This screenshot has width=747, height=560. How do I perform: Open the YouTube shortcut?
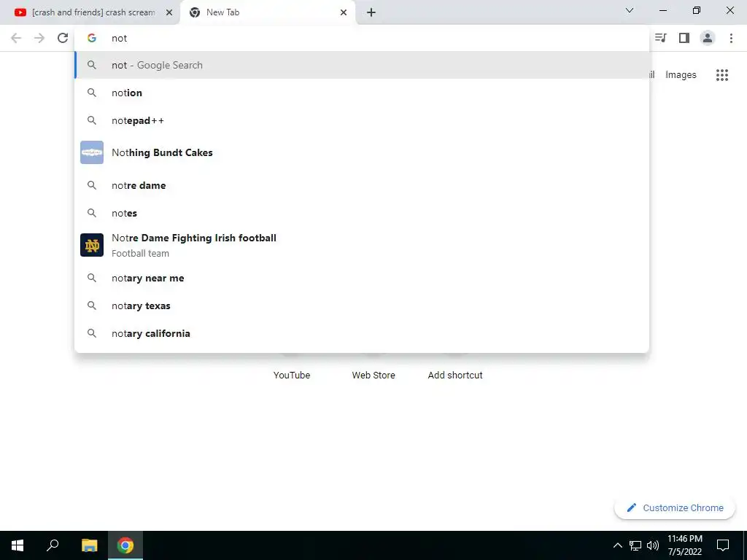coord(292,375)
